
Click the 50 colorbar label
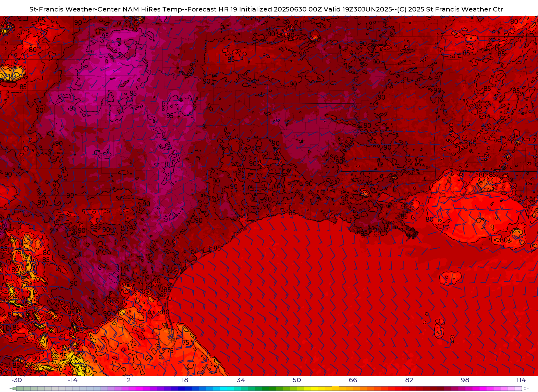pos(297,380)
